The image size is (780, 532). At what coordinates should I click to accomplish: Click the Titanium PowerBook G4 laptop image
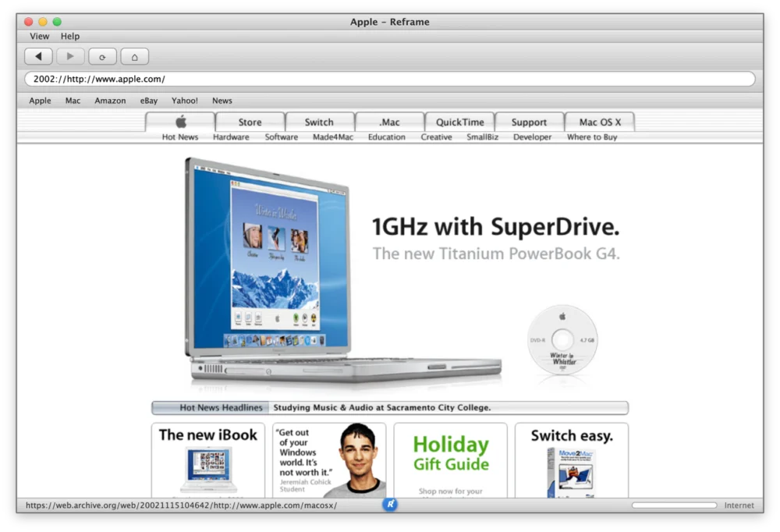(x=342, y=271)
